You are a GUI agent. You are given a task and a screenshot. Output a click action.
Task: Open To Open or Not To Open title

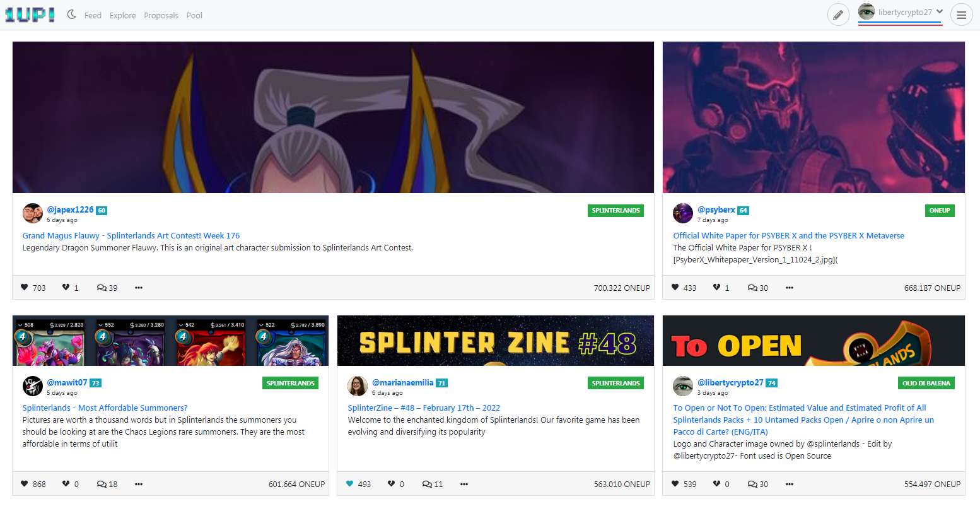802,420
